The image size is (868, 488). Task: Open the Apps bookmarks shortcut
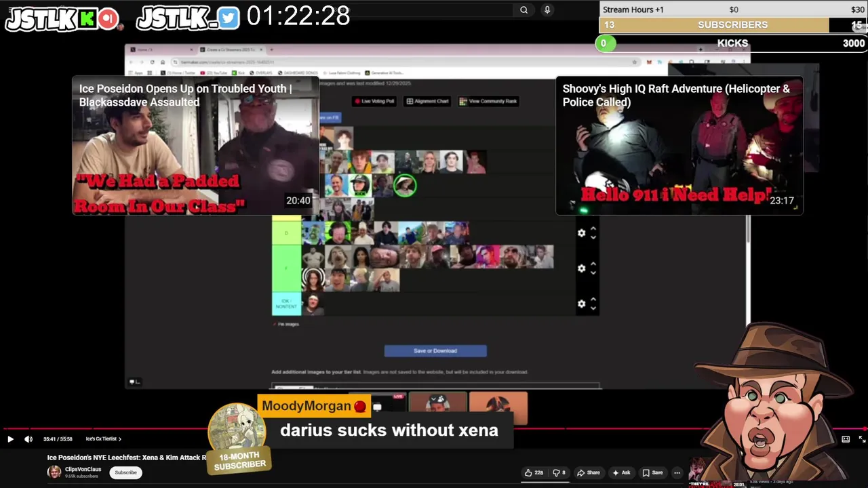pos(136,73)
